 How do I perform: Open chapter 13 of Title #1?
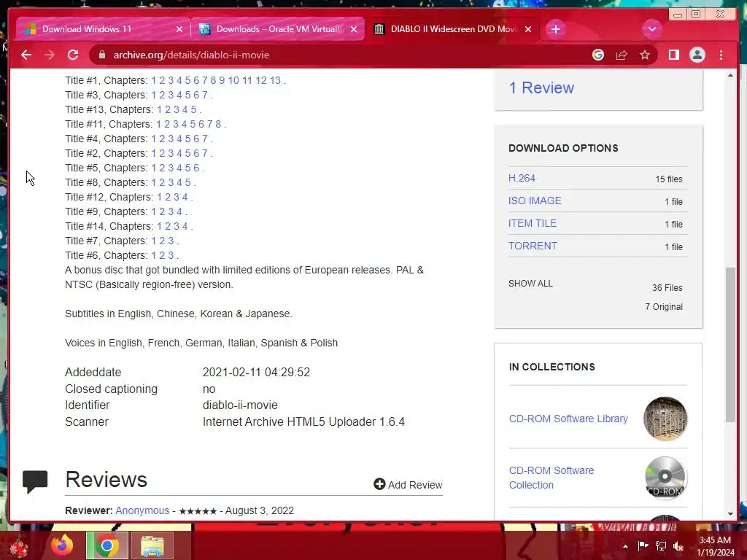275,80
